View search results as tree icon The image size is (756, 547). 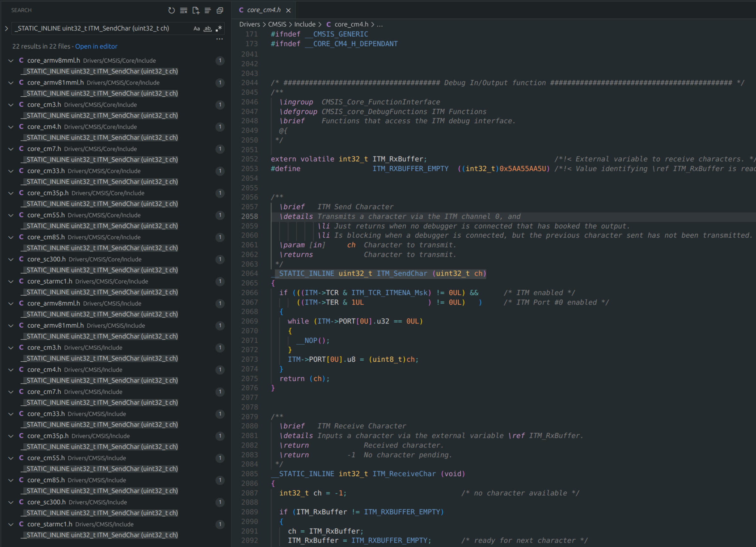pyautogui.click(x=208, y=10)
